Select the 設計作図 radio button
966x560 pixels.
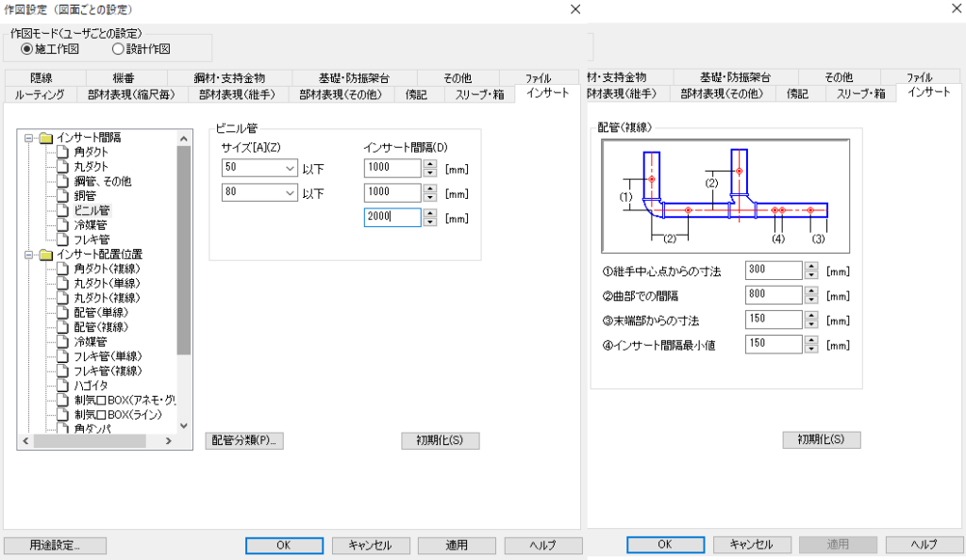pos(118,49)
